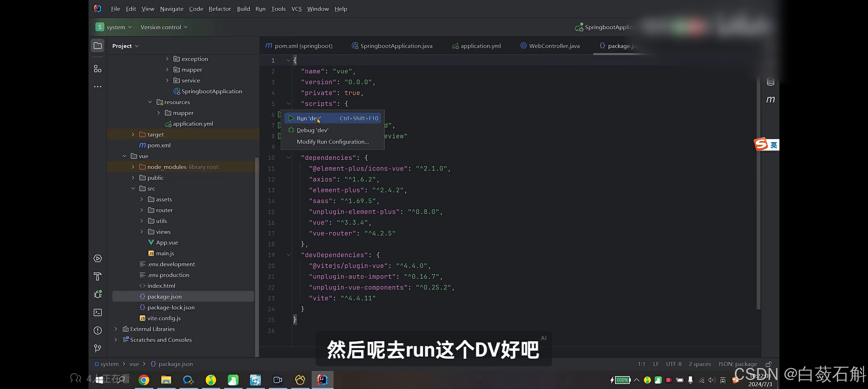Open the Database tool window icon
This screenshot has height=389, width=868.
(x=770, y=82)
